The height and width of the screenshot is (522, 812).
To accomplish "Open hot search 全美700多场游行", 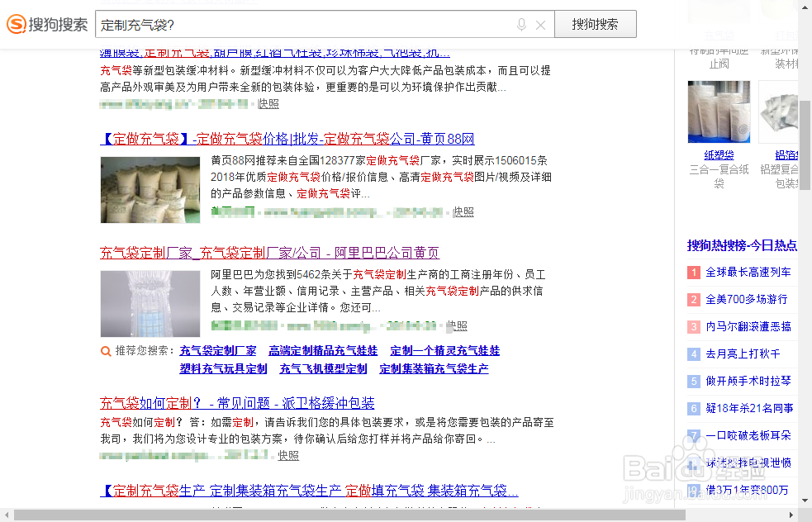I will [x=746, y=299].
